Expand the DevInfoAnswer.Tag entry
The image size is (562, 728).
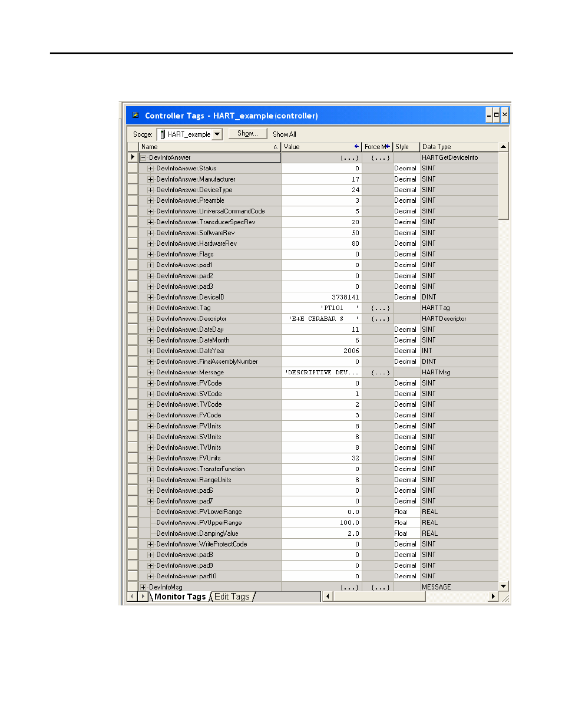pos(151,308)
